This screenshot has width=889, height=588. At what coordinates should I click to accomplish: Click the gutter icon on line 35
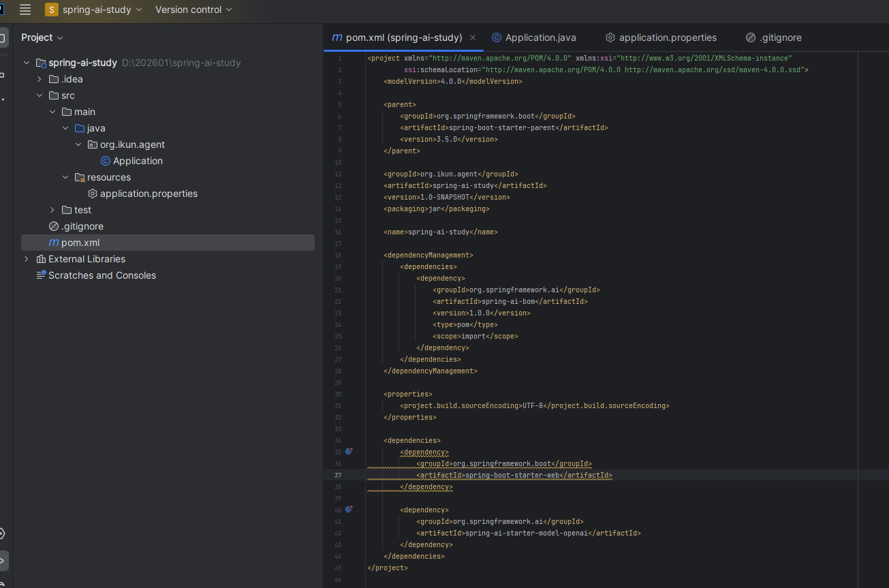pos(349,451)
